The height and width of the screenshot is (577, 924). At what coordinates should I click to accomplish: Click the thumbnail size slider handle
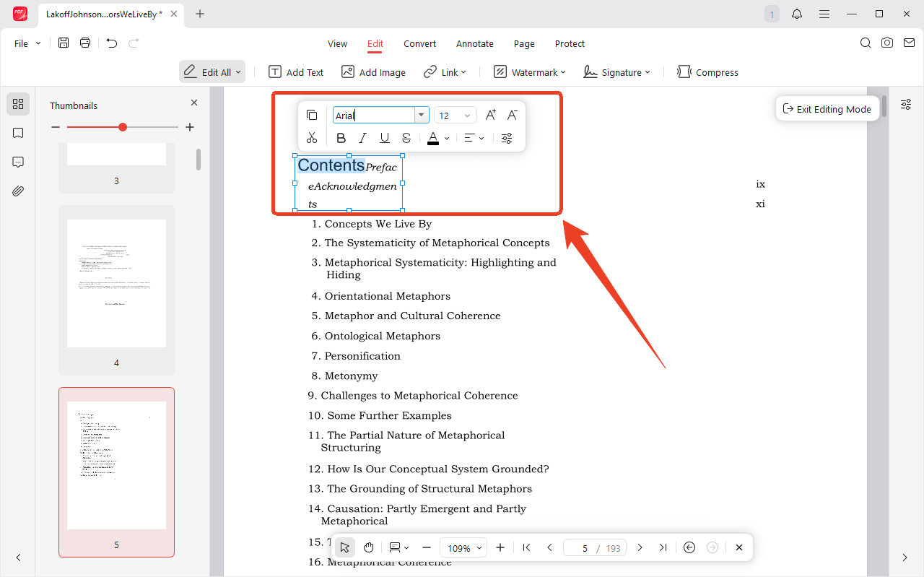tap(123, 127)
